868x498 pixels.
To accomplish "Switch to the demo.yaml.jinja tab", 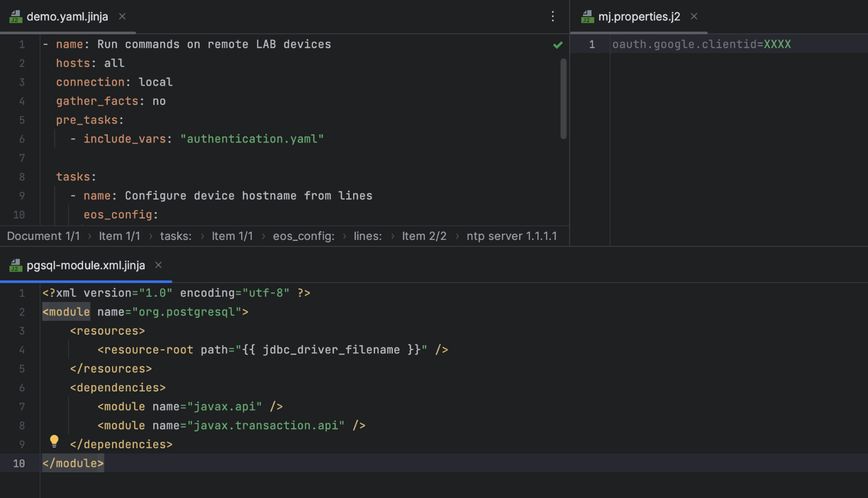I will pyautogui.click(x=67, y=17).
